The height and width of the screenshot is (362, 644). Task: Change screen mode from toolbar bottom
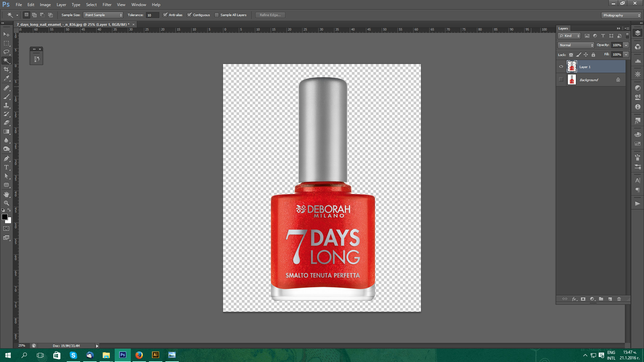pos(6,238)
